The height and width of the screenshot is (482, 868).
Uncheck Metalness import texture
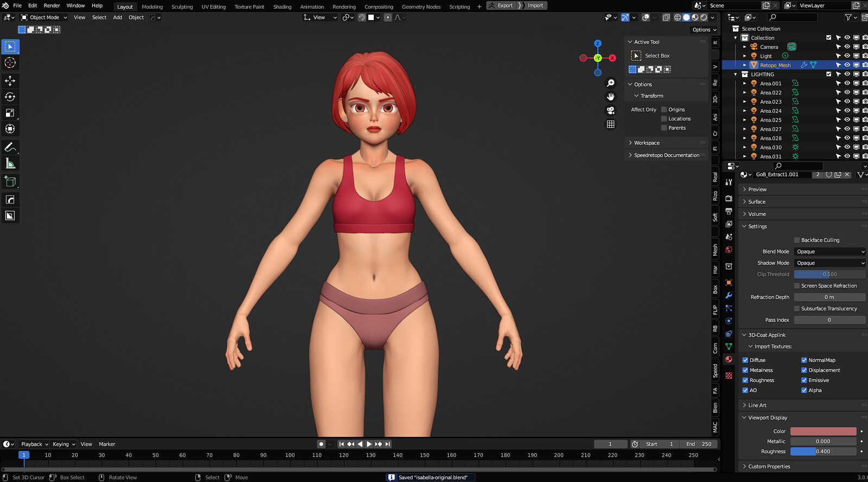coord(745,370)
